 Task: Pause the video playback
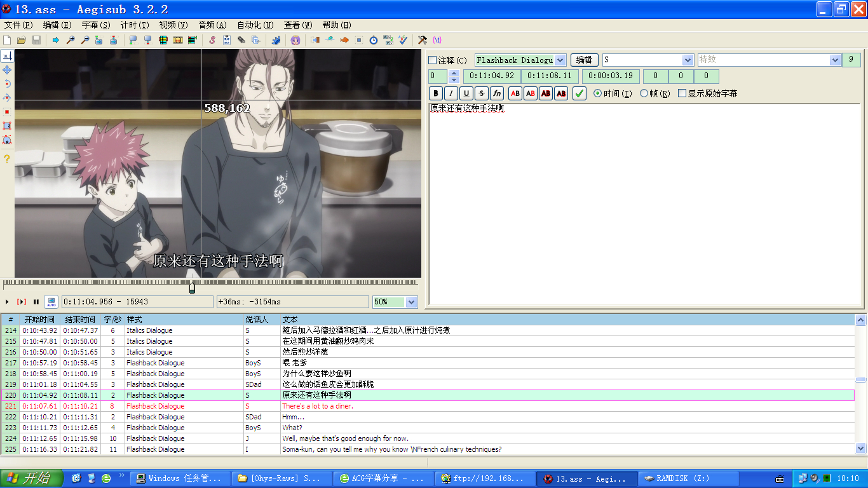[36, 302]
